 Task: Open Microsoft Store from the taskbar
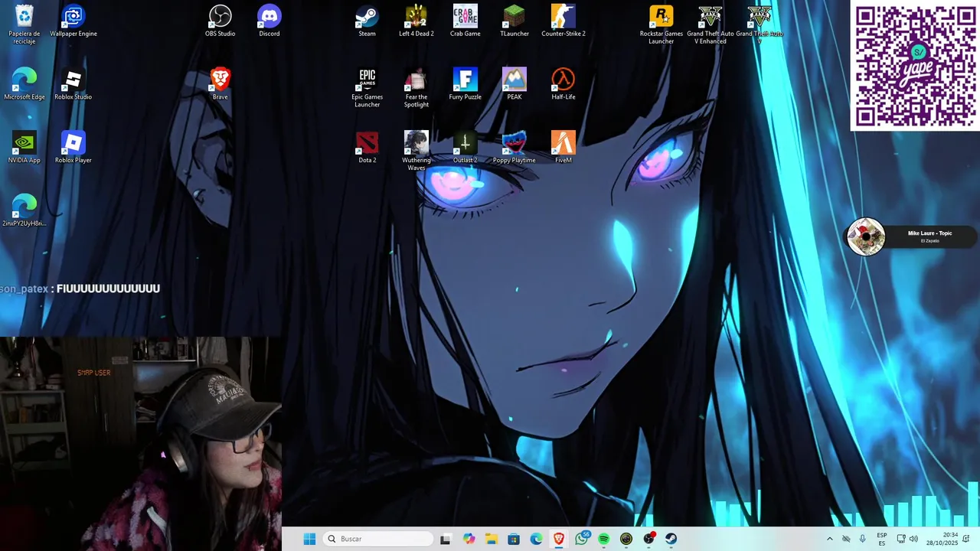(x=514, y=539)
